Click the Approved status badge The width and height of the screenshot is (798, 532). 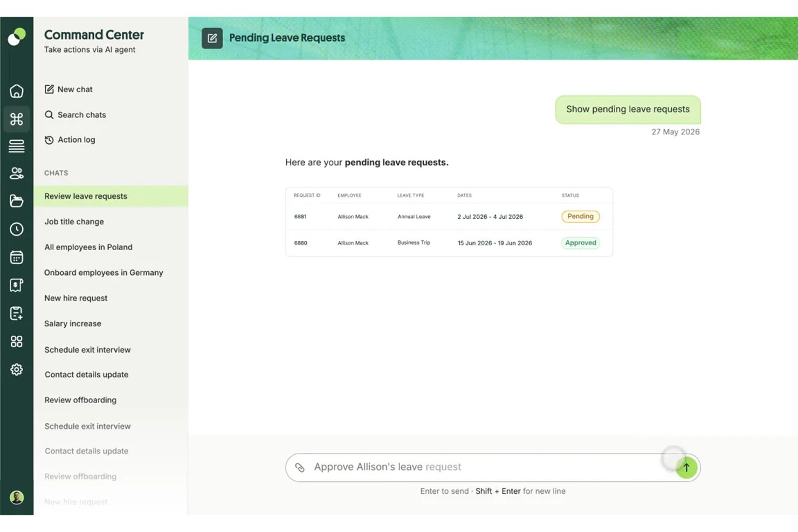point(581,243)
